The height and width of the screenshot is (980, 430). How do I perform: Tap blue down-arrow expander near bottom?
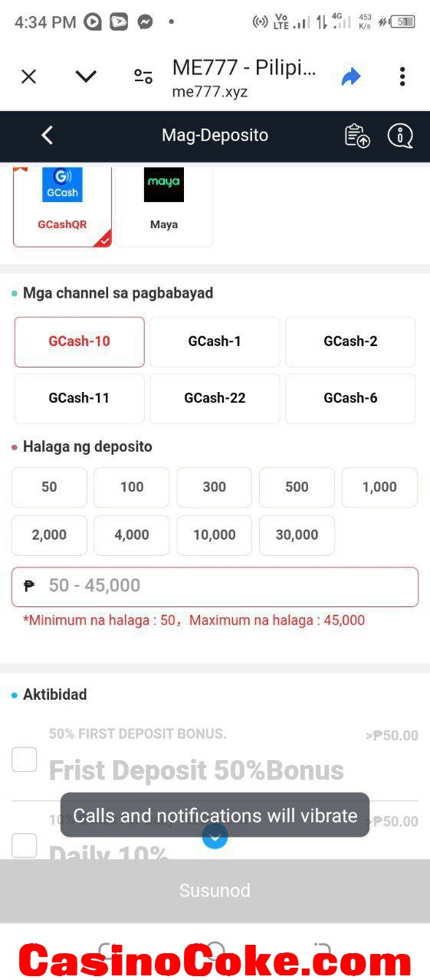tap(215, 836)
